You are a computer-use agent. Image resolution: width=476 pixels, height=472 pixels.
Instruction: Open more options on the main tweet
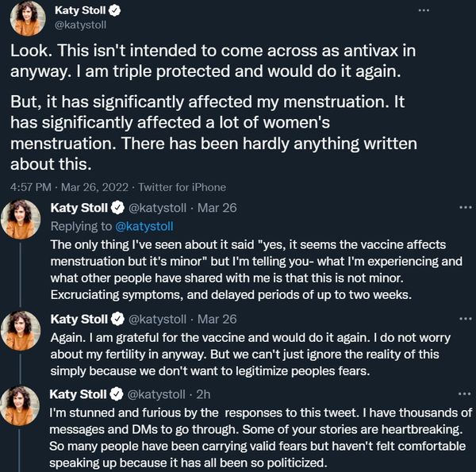tap(424, 10)
